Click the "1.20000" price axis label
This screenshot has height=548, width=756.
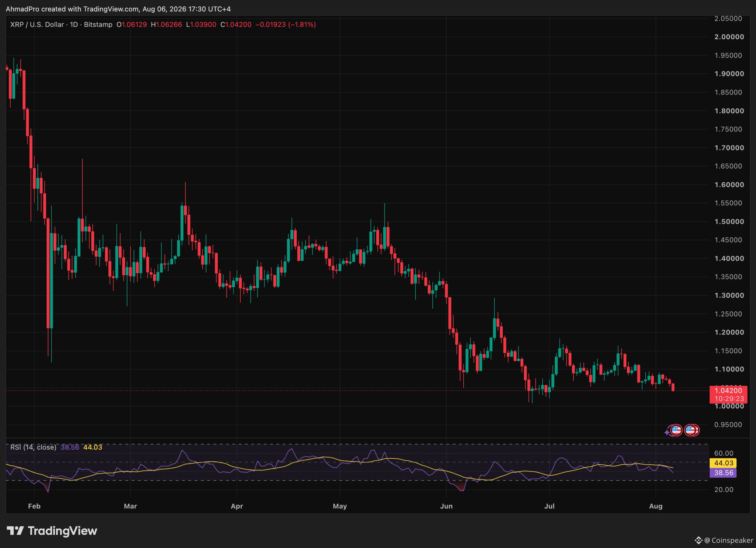coord(729,332)
